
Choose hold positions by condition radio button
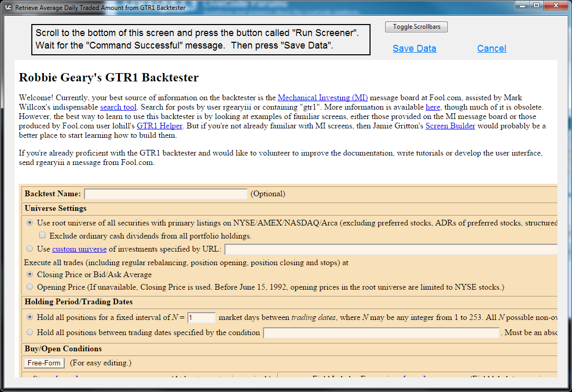coord(30,332)
